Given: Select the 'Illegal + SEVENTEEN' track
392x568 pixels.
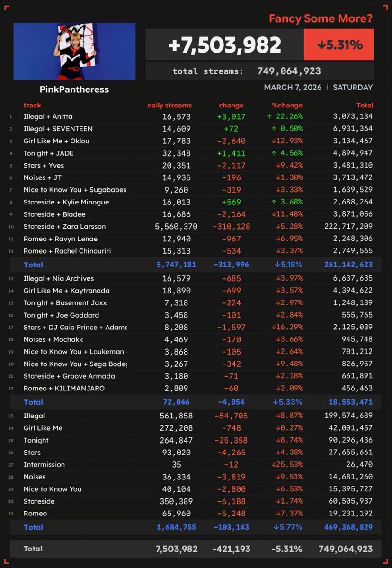Looking at the screenshot, I should point(58,129).
